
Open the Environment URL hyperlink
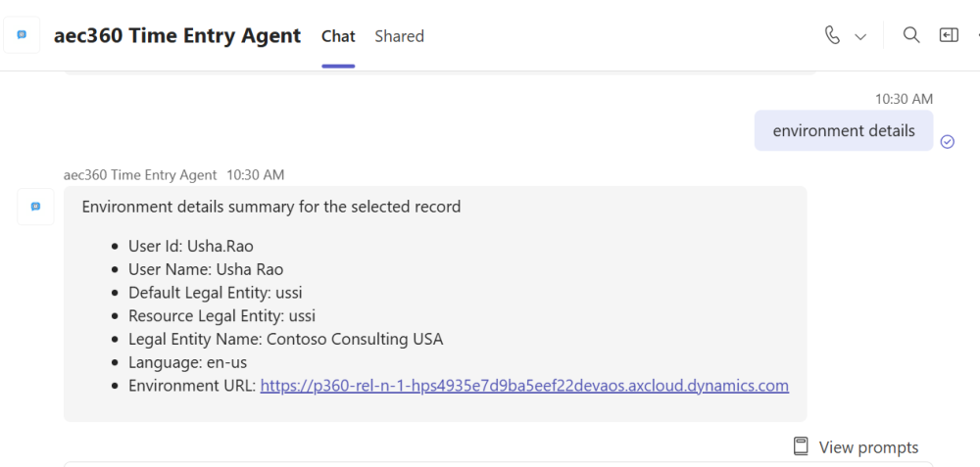(524, 386)
